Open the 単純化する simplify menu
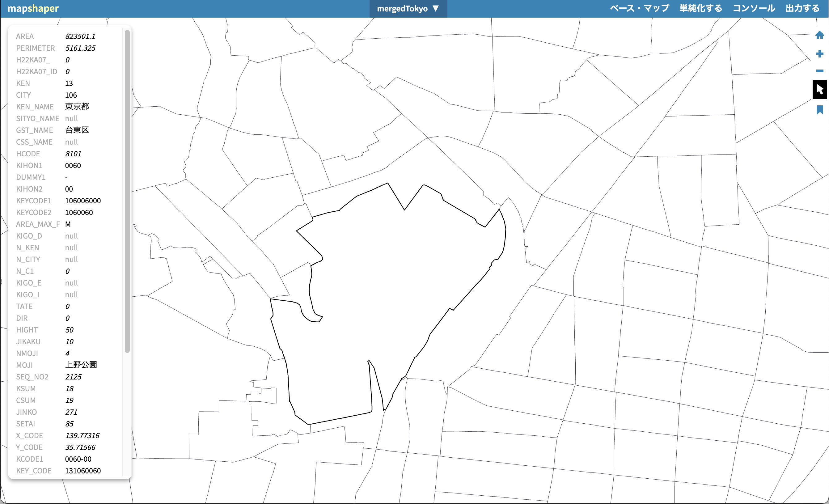 (x=700, y=8)
